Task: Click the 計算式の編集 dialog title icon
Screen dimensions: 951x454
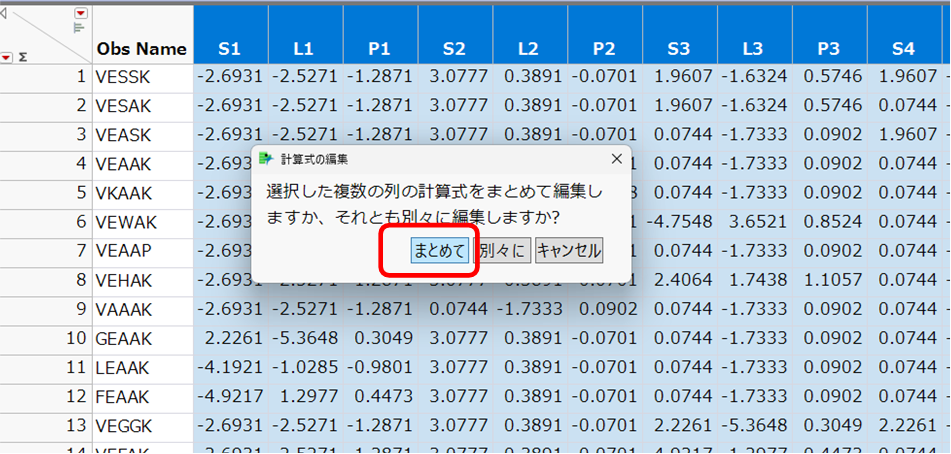Action: (266, 159)
